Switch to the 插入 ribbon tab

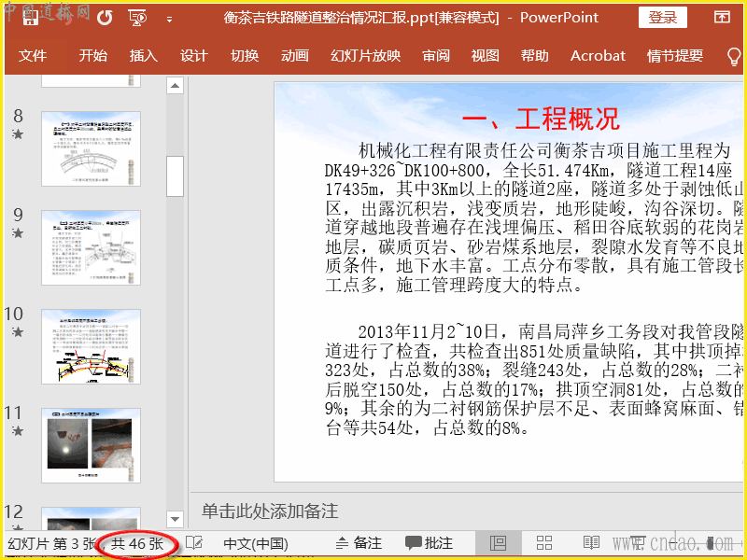pos(144,56)
